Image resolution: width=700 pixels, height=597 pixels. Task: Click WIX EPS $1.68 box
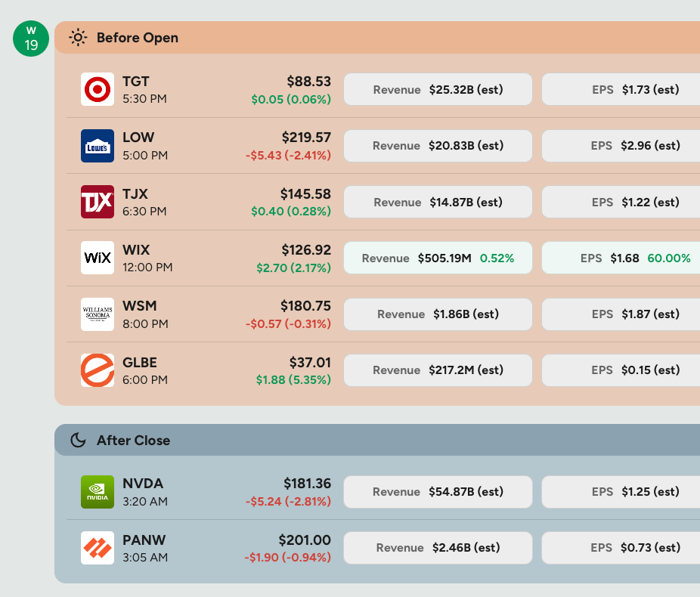pyautogui.click(x=621, y=258)
